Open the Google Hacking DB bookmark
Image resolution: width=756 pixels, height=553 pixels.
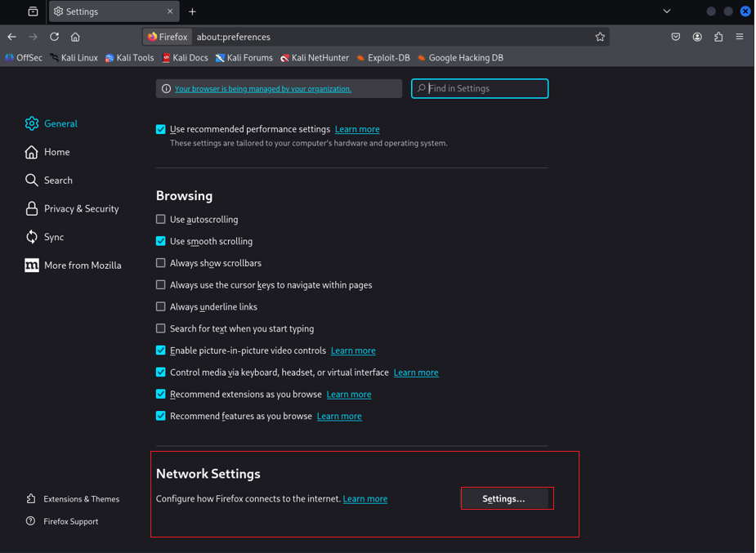[460, 58]
